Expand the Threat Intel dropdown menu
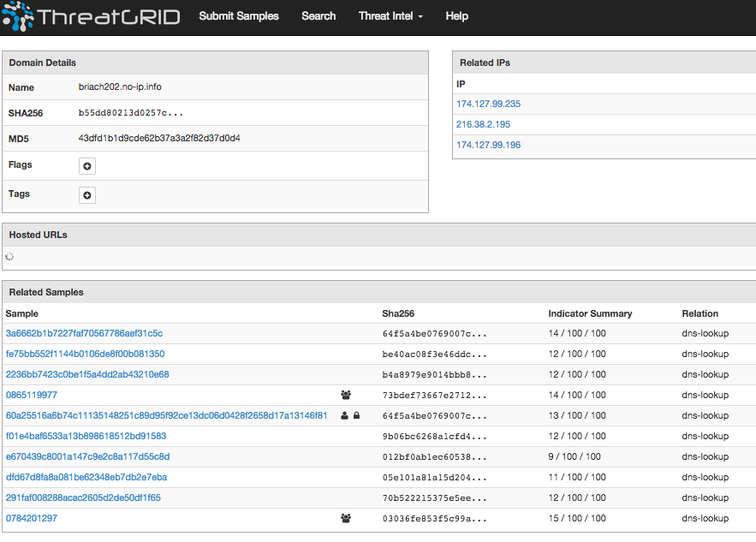Screen dimensions: 756x542 390,16
